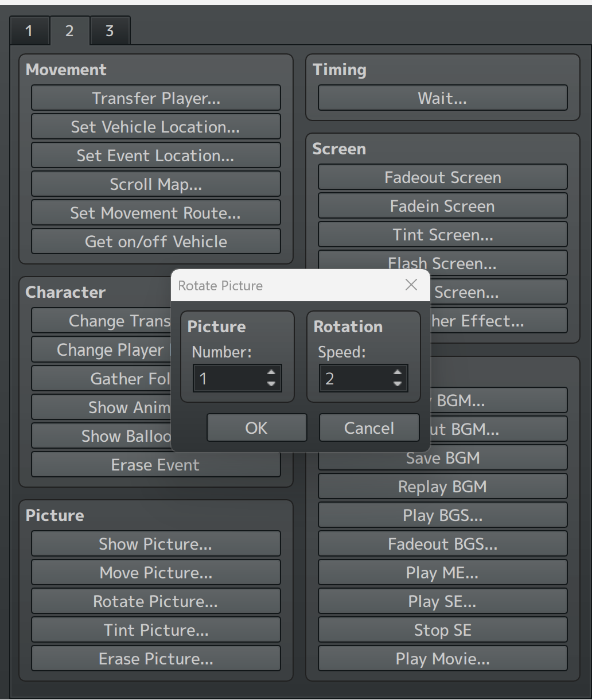Viewport: 592px width, 700px height.
Task: Choose the Fadeout BGS command
Action: coord(443,544)
